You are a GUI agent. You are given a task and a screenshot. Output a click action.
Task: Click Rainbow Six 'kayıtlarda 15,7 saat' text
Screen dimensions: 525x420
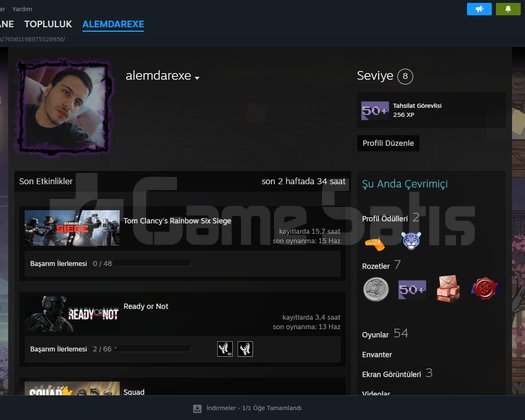[x=309, y=231]
